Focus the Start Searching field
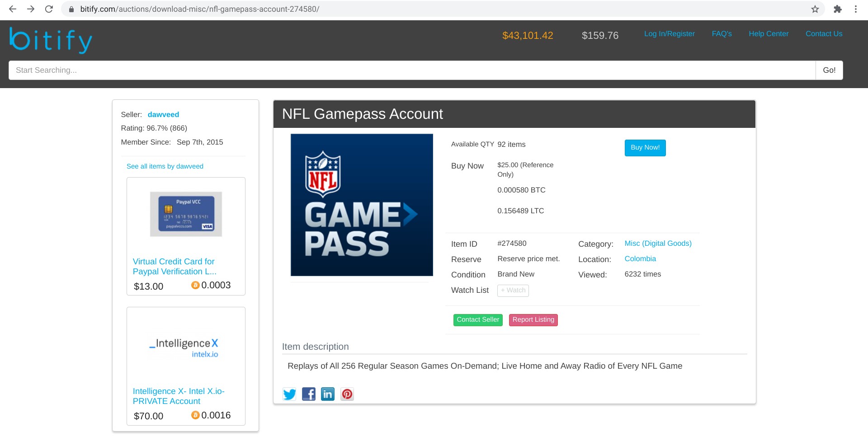 click(x=412, y=70)
